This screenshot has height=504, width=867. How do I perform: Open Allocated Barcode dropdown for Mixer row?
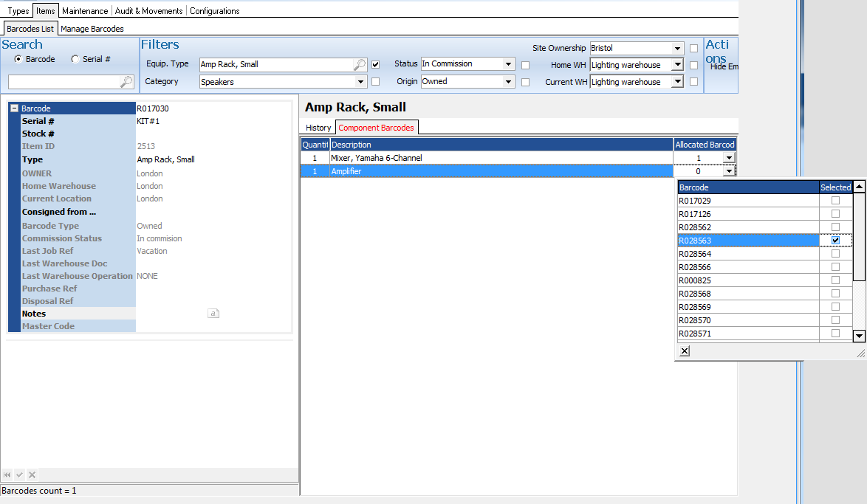pos(729,158)
